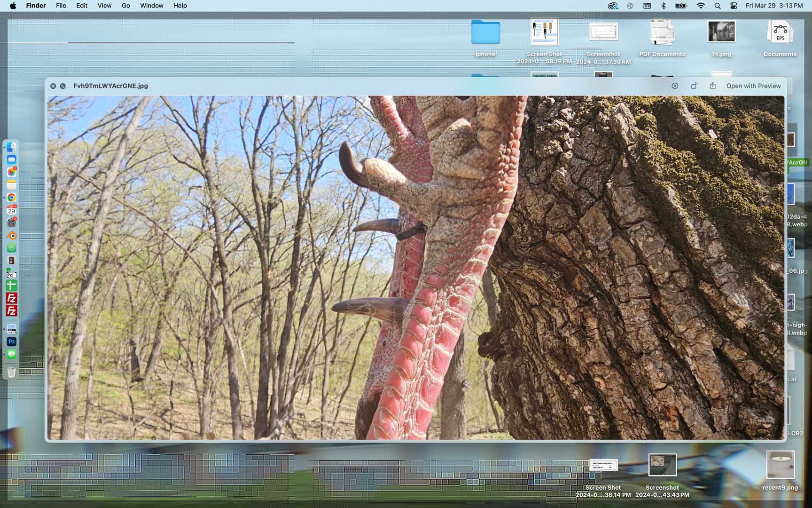Open the Apple menu

[13, 6]
